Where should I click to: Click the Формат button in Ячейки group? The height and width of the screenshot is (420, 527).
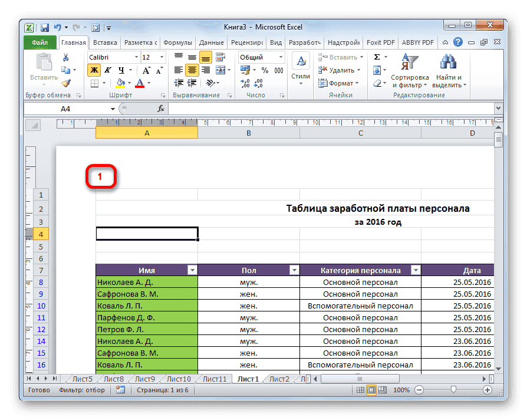(x=341, y=83)
